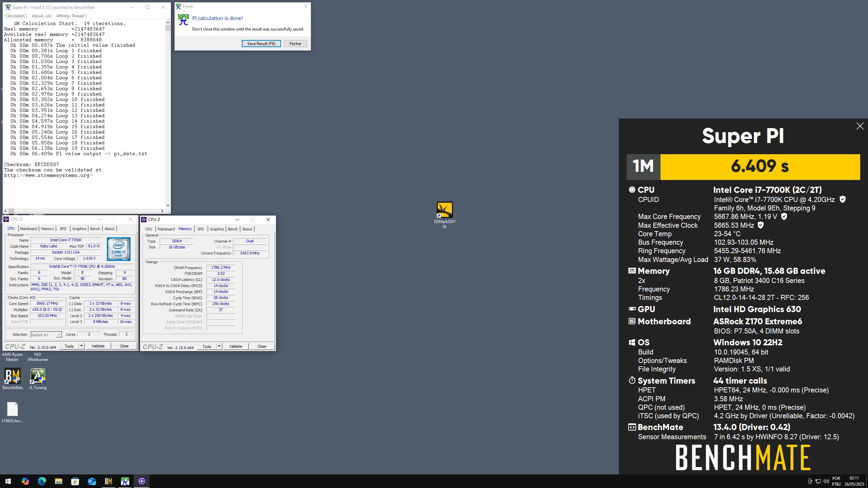Viewport: 868px width, 488px height.
Task: Click the Memory icon in BenchMate panel
Action: click(632, 271)
